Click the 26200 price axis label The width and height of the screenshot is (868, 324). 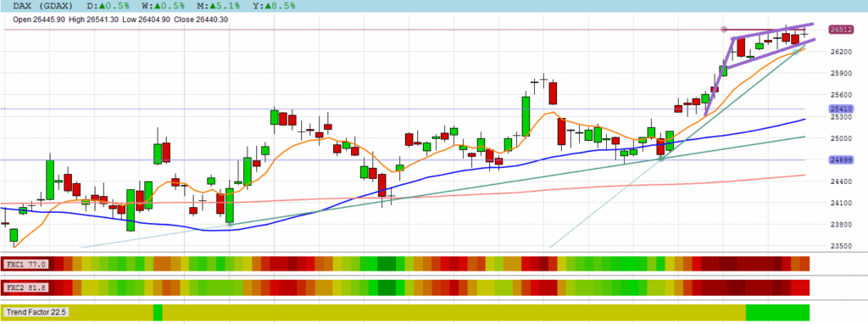(x=840, y=52)
